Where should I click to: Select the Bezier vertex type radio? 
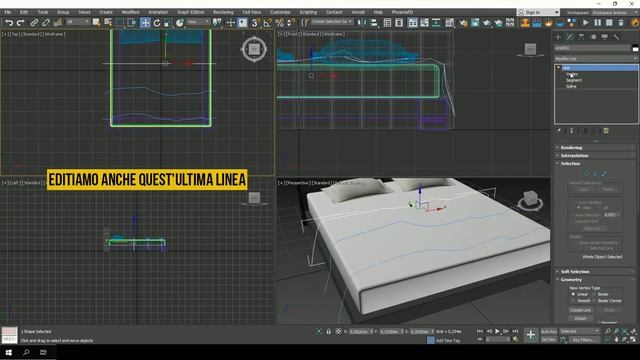[594, 294]
